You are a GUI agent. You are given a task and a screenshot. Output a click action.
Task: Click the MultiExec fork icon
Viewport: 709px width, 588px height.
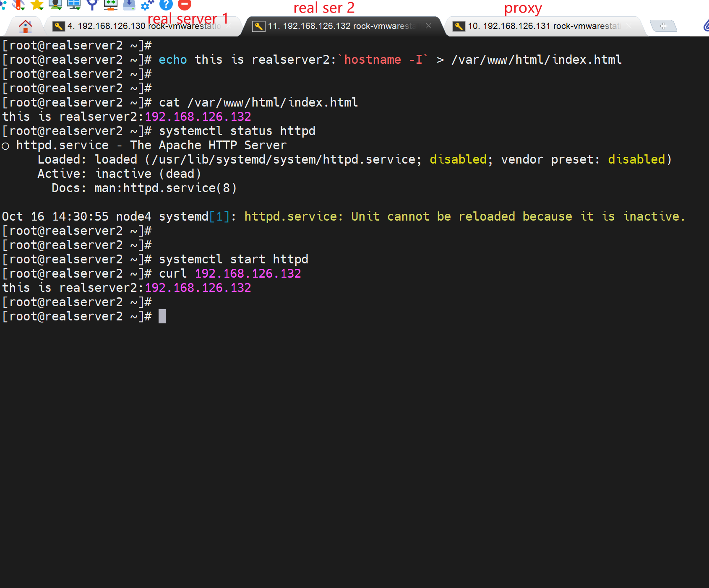[x=92, y=5]
